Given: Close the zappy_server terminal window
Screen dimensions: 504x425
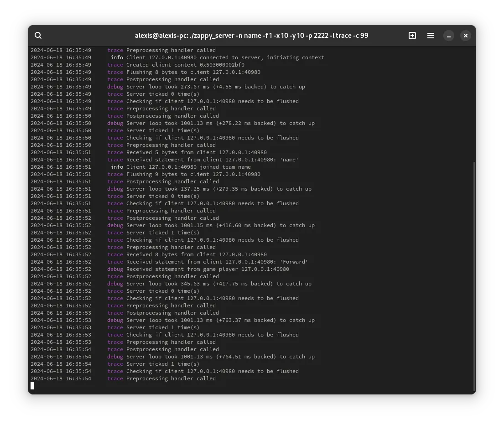Looking at the screenshot, I should pos(465,36).
